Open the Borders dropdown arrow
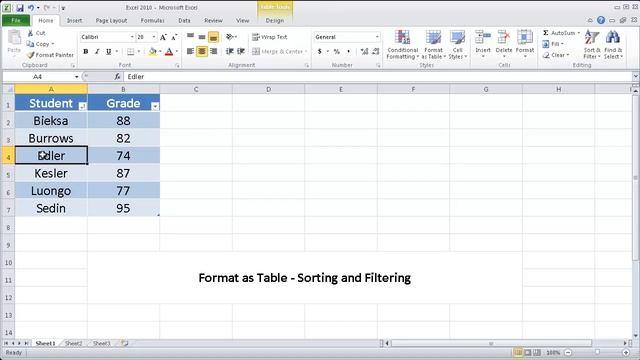Screen dimensions: 640x360 pyautogui.click(x=139, y=51)
